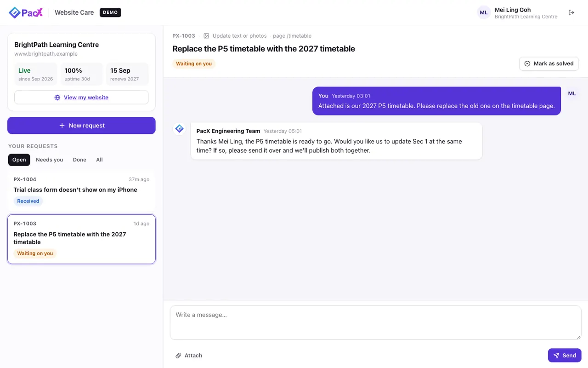This screenshot has height=368, width=588.
Task: Click the PacX Engineering Team avatar icon
Action: pos(179,129)
